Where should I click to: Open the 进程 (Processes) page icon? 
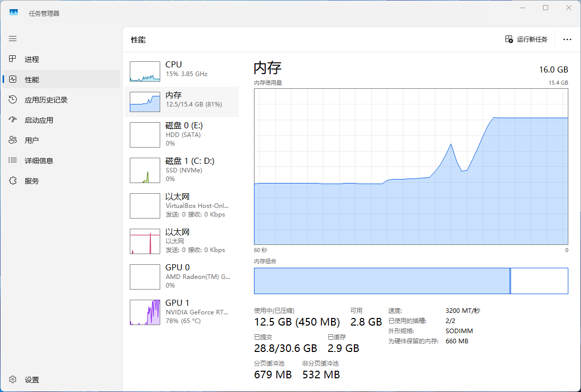(x=13, y=59)
